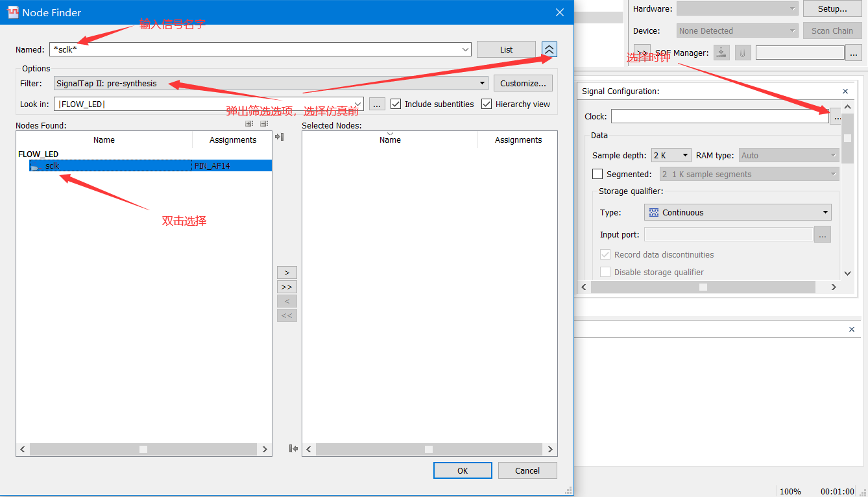
Task: Open the storage qualifier Type Continuous dropdown
Action: coord(738,212)
